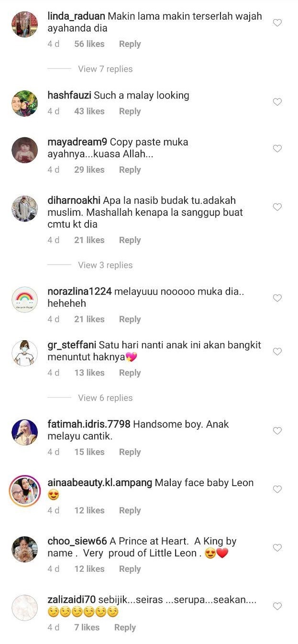298x644 pixels.
Task: Like fatimah.idris.7798's comment heart icon
Action: 277,431
